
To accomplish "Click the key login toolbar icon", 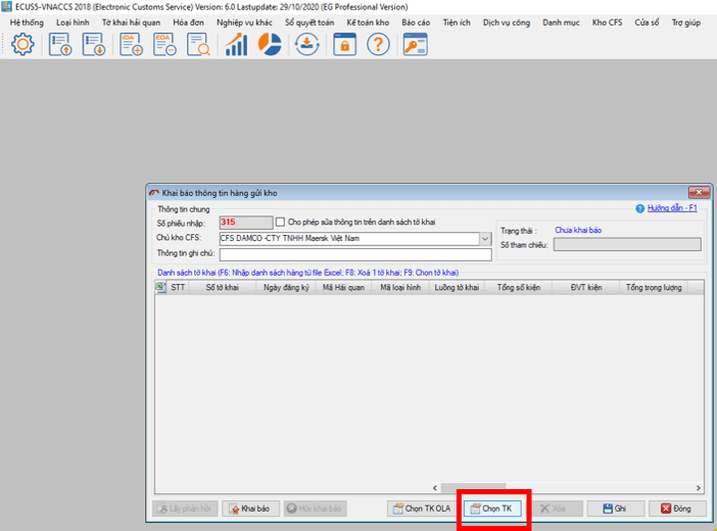I will coord(414,44).
